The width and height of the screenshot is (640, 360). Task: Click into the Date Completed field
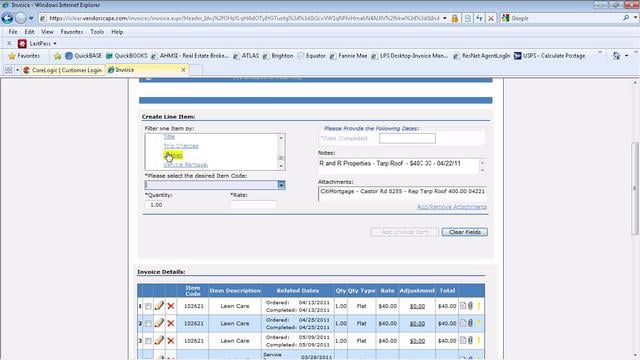pyautogui.click(x=407, y=138)
